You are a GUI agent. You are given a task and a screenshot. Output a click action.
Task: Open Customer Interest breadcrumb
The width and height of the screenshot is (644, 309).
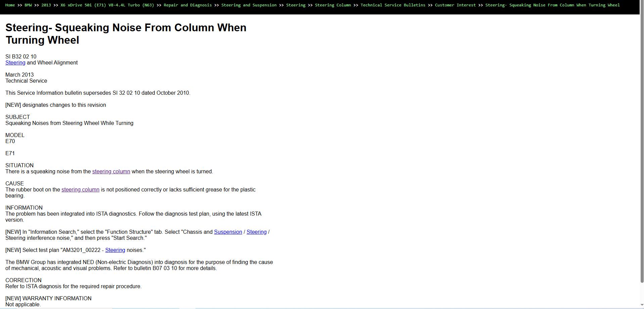pyautogui.click(x=455, y=5)
